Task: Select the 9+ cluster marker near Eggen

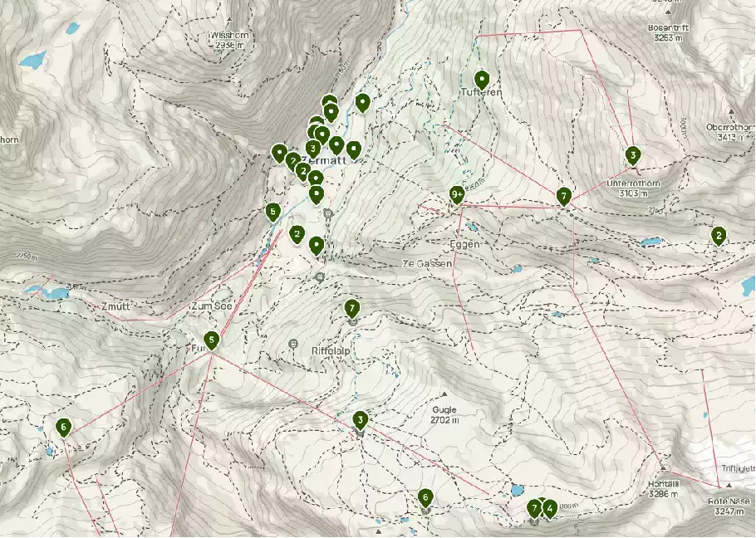Action: coord(457,196)
